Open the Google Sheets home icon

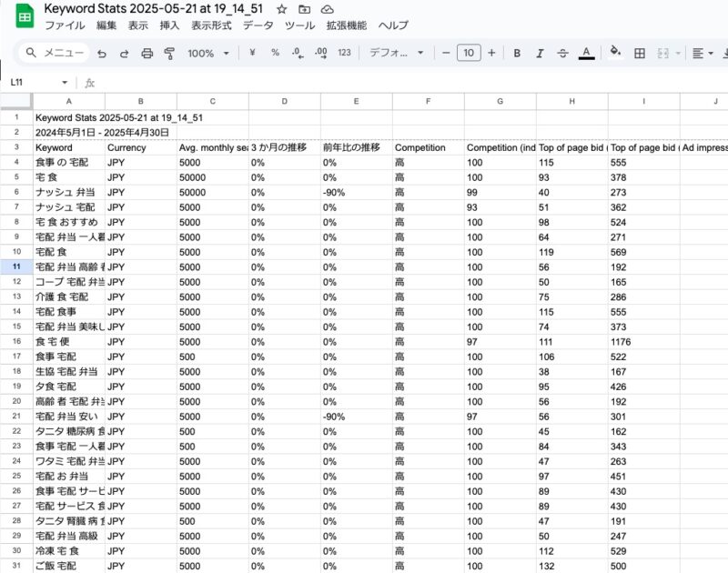[25, 16]
